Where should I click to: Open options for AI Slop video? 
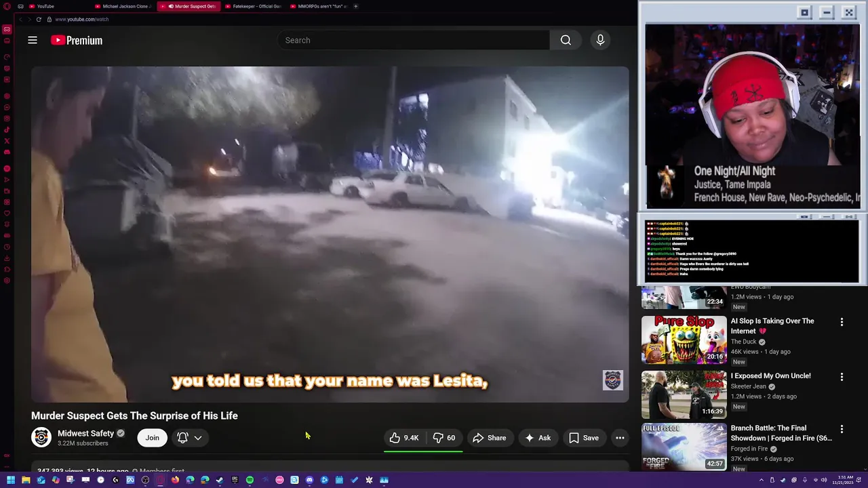(842, 322)
